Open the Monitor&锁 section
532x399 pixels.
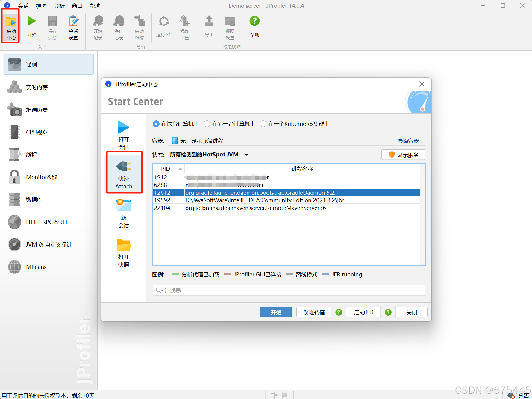tap(48, 177)
